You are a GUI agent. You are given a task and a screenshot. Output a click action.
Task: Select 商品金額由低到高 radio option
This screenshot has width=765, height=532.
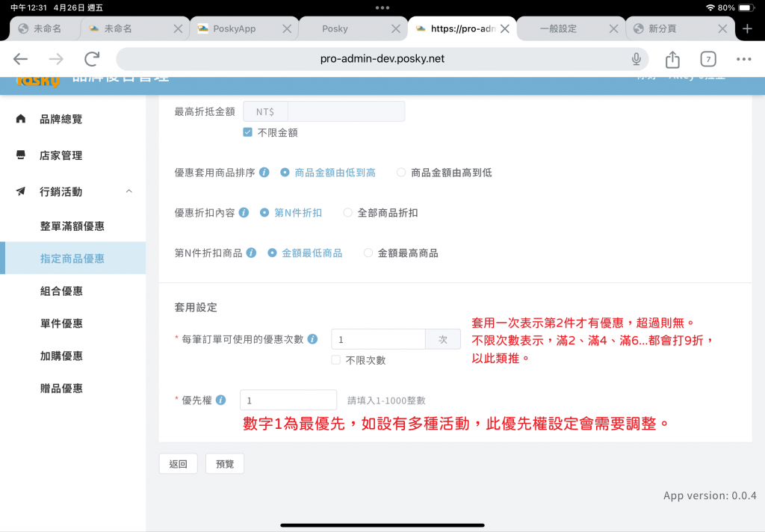(285, 173)
